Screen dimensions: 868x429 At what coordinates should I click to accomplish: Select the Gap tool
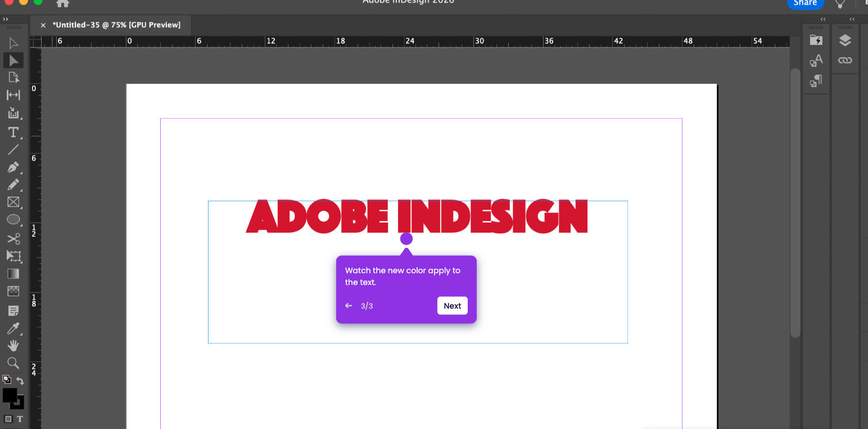[13, 95]
